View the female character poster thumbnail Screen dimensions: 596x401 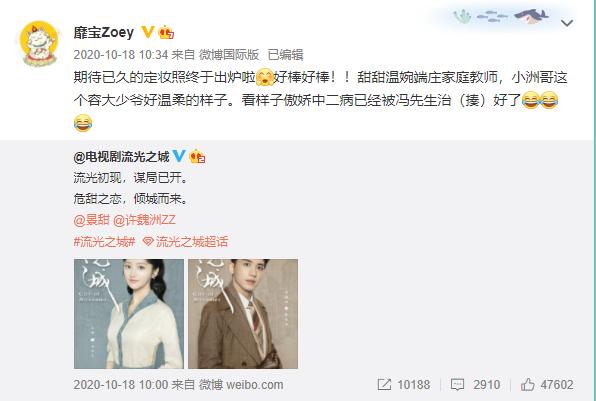click(x=129, y=314)
